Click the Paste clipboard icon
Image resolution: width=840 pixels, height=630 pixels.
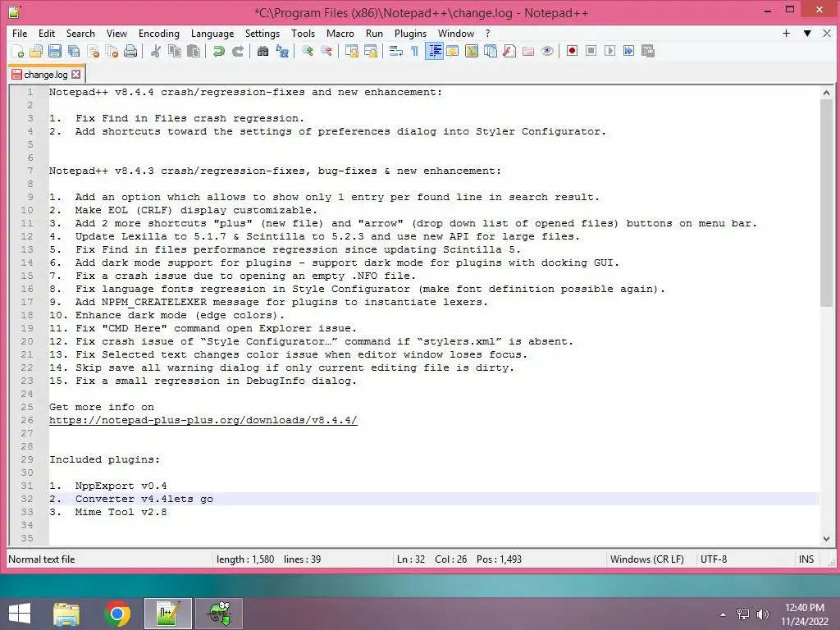click(x=194, y=51)
